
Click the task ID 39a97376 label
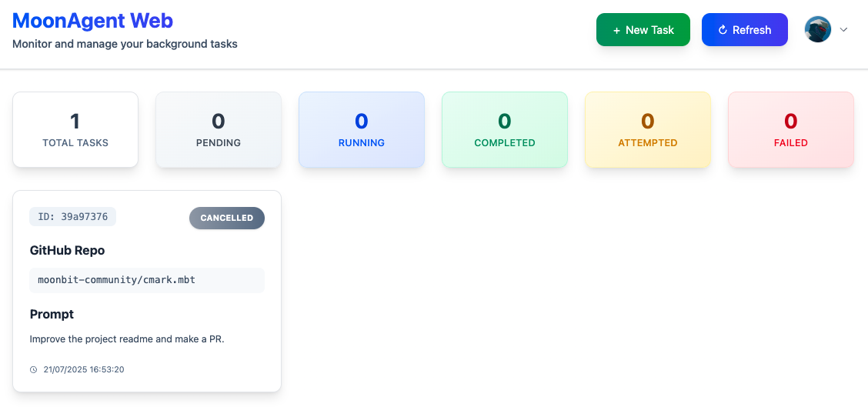click(73, 217)
